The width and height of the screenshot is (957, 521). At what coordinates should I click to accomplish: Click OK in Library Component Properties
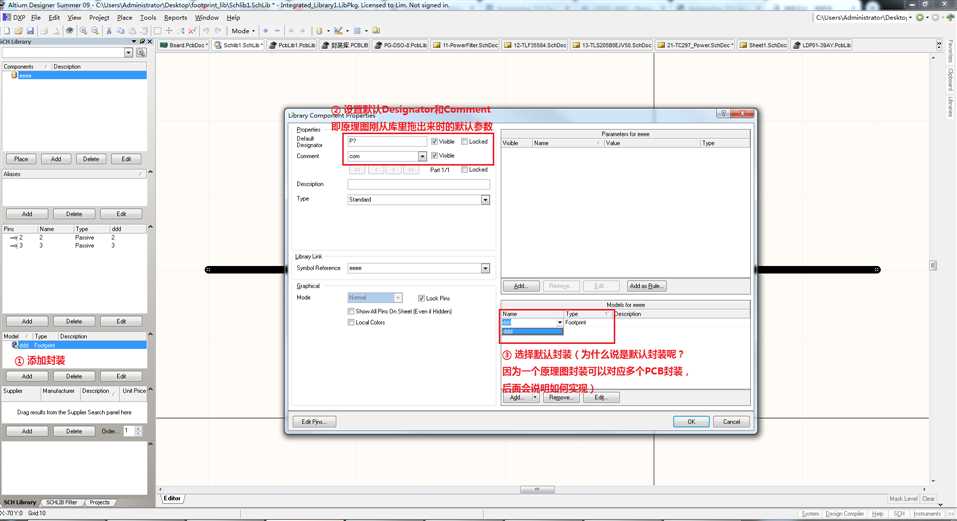691,422
